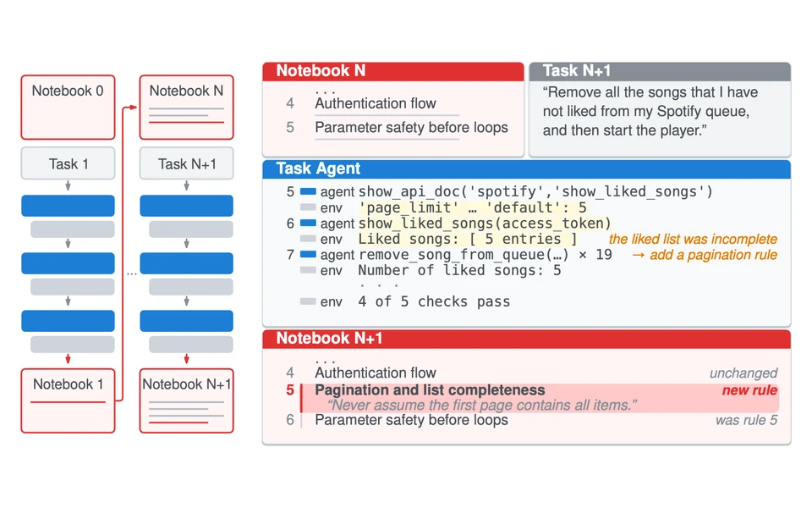Click the last blue bar under Task N+1
The width and height of the screenshot is (812, 508).
click(x=186, y=321)
